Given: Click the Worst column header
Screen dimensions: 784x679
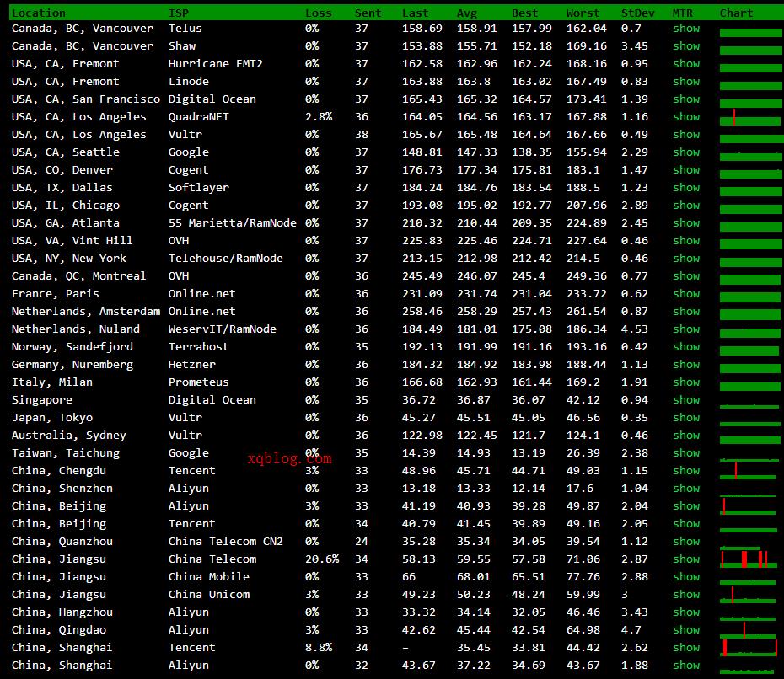Looking at the screenshot, I should tap(583, 13).
